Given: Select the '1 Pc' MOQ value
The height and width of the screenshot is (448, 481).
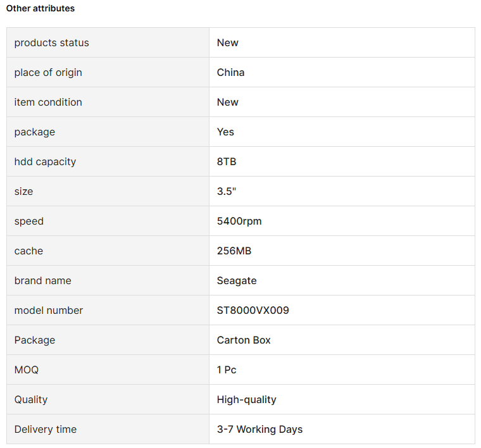Looking at the screenshot, I should [x=227, y=370].
